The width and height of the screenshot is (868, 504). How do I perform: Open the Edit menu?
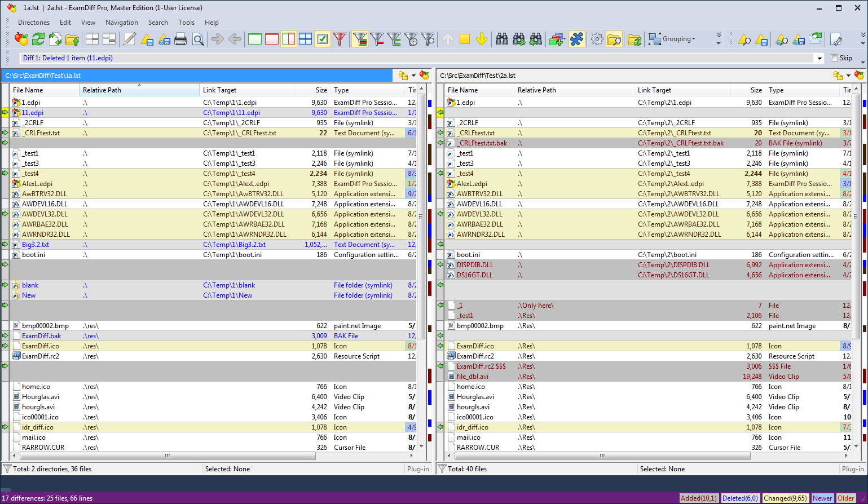tap(65, 23)
